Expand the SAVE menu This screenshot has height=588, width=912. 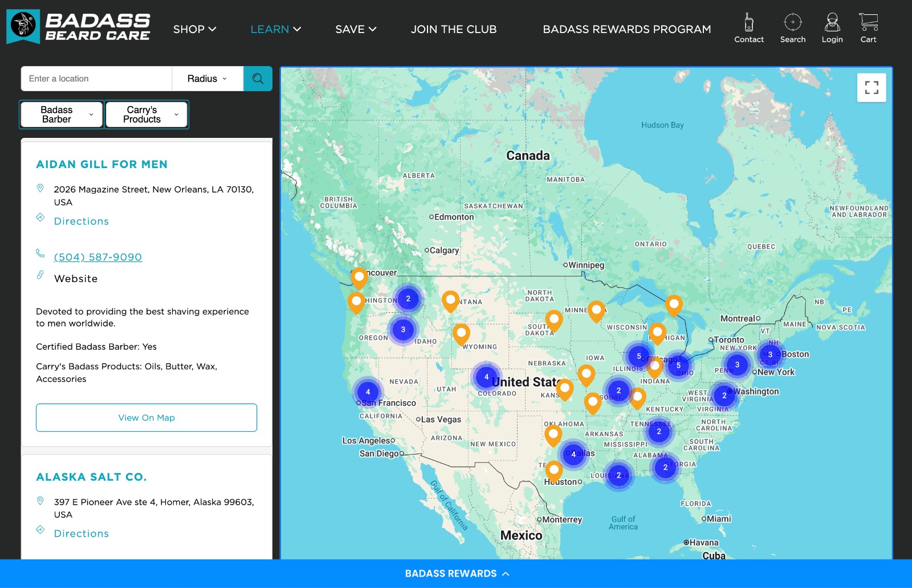pos(356,29)
